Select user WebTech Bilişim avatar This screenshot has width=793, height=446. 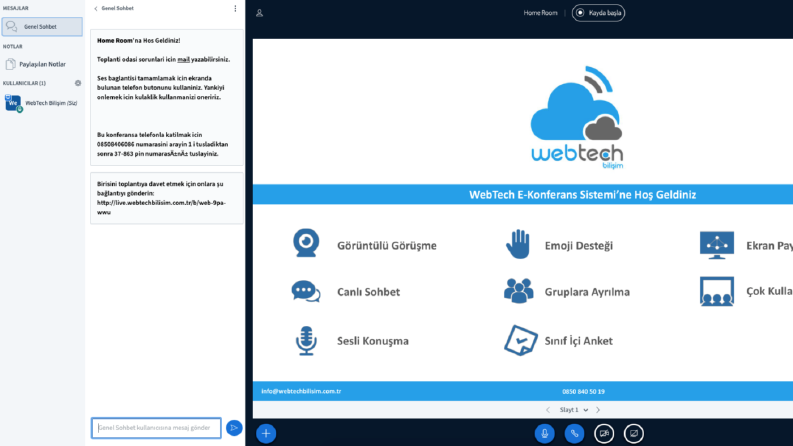coord(13,103)
